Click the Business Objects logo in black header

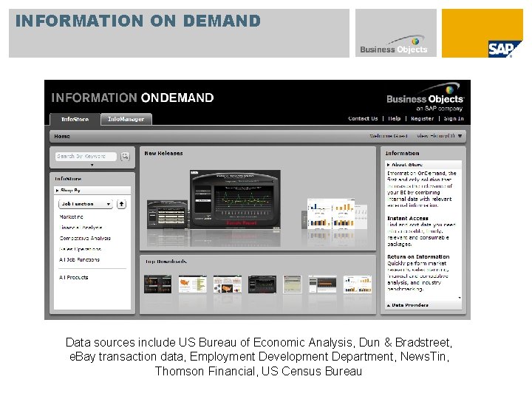[425, 97]
